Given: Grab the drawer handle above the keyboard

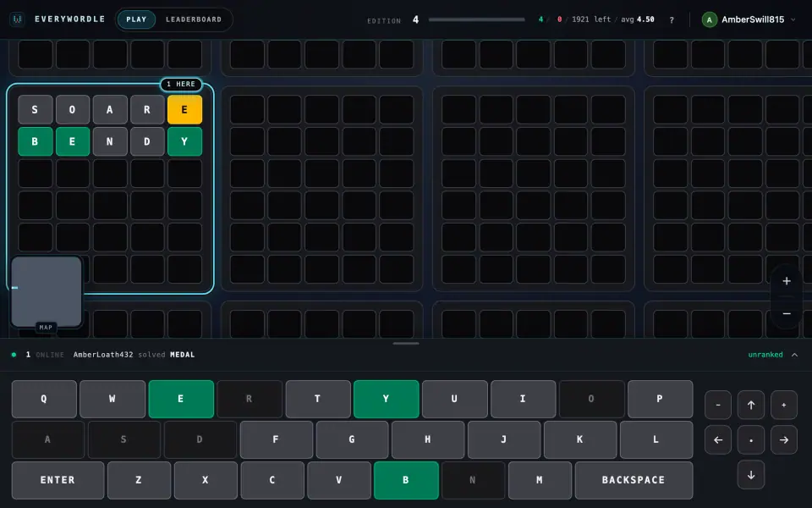Looking at the screenshot, I should (x=406, y=343).
